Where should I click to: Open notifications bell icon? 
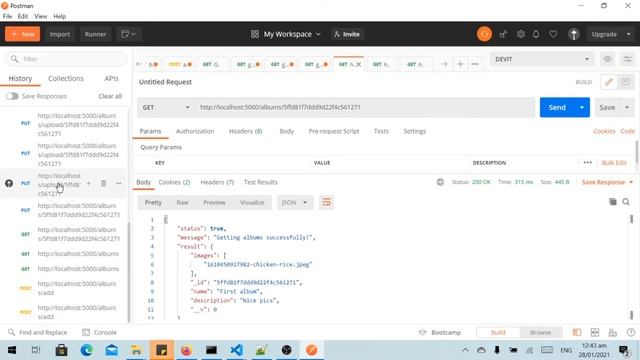click(536, 34)
